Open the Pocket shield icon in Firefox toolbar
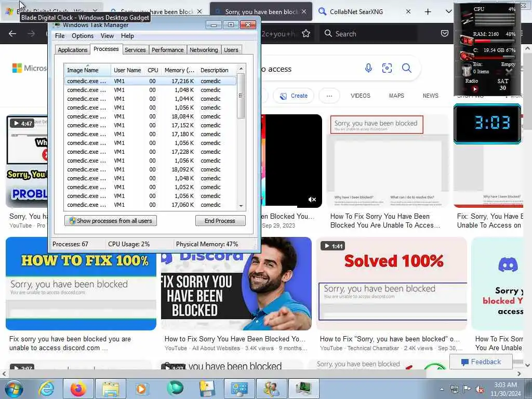 click(x=445, y=33)
